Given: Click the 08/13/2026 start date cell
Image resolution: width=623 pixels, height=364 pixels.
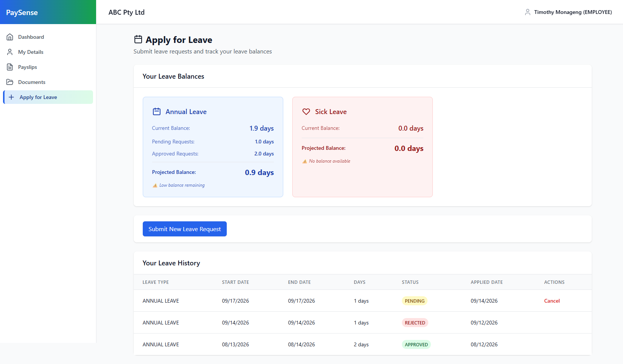Looking at the screenshot, I should point(235,344).
